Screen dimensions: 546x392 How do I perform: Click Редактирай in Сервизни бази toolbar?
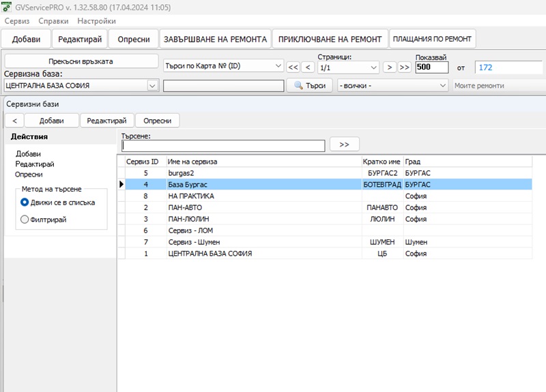[x=106, y=121]
